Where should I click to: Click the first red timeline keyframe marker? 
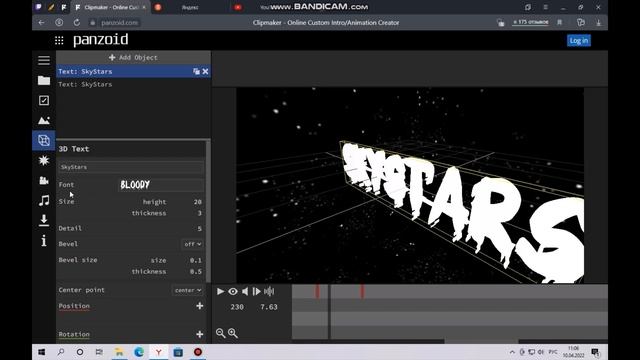pos(317,291)
